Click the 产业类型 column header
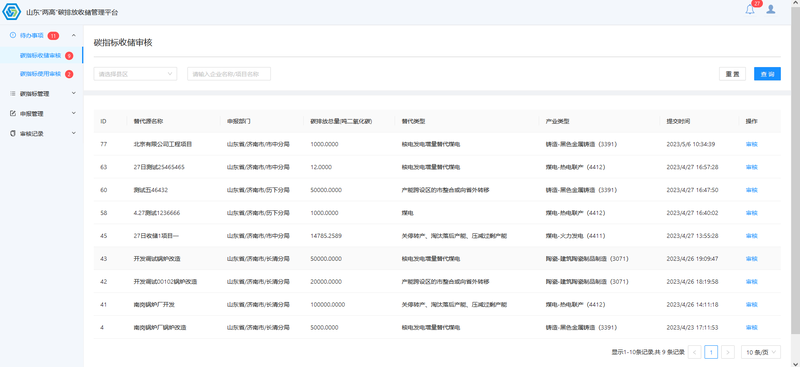Viewport: 800px width, 367px height. (x=557, y=121)
